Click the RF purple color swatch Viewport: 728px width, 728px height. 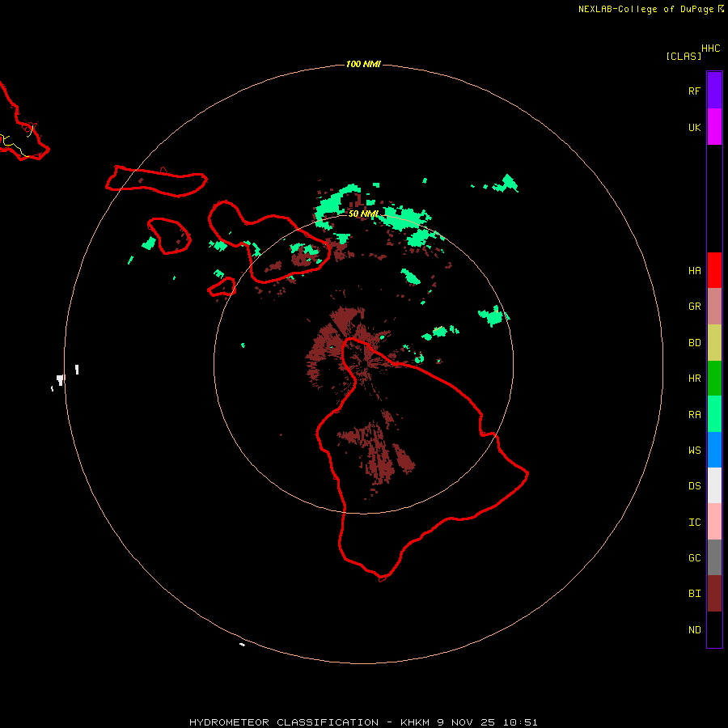pyautogui.click(x=714, y=91)
